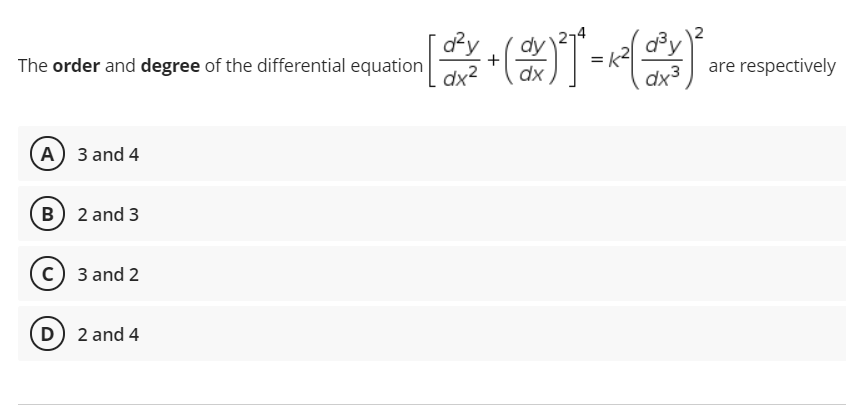The image size is (846, 409).
Task: Click the answer text "2 and 3"
Action: coord(108,215)
